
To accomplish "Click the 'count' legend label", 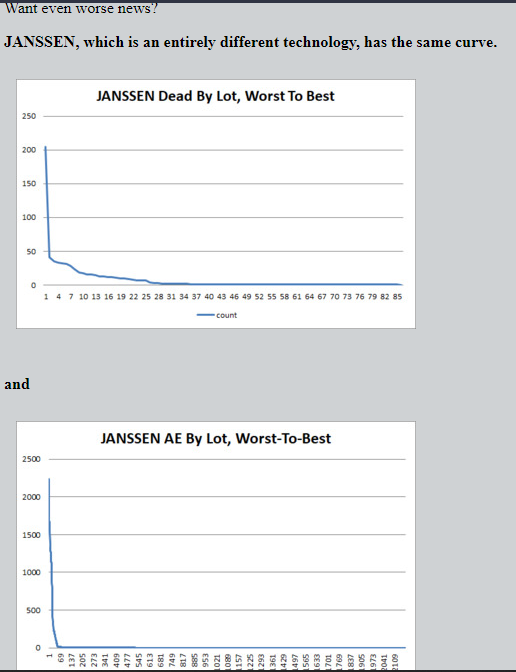I will (227, 315).
